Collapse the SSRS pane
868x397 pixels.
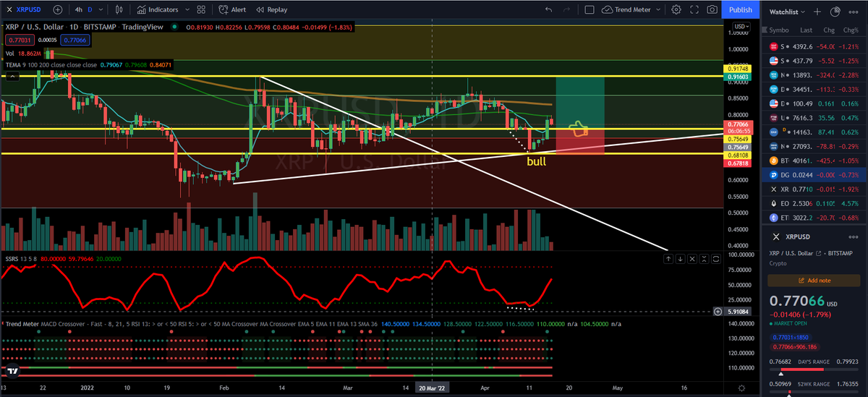703,258
